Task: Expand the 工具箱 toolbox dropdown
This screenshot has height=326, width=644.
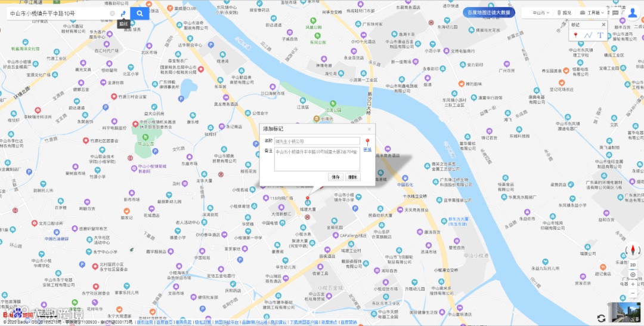Action: click(x=592, y=13)
